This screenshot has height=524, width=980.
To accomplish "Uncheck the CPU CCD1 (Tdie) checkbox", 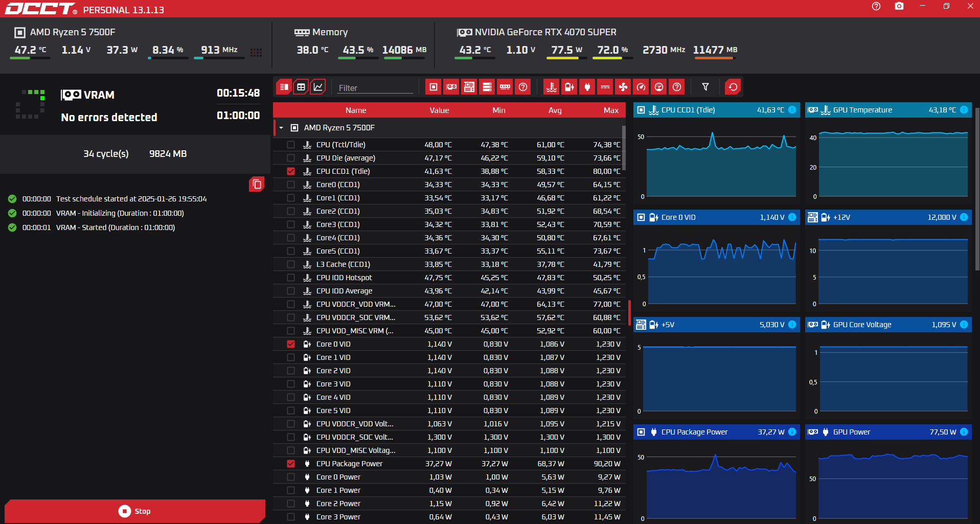I will coord(291,171).
